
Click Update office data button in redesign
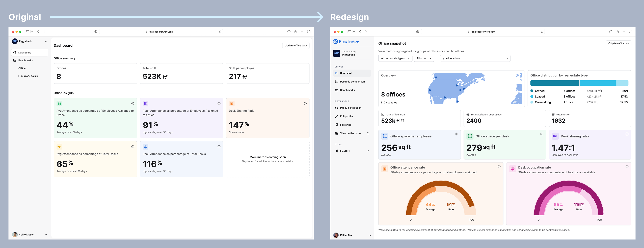tap(618, 43)
